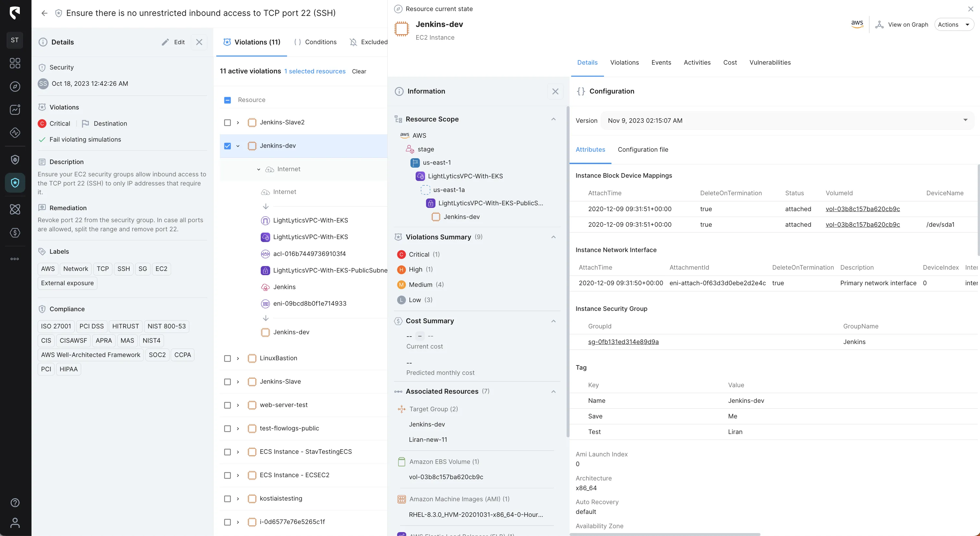Open the more options ellipsis in sidebar
Screen dimensions: 980x536
(x=15, y=259)
